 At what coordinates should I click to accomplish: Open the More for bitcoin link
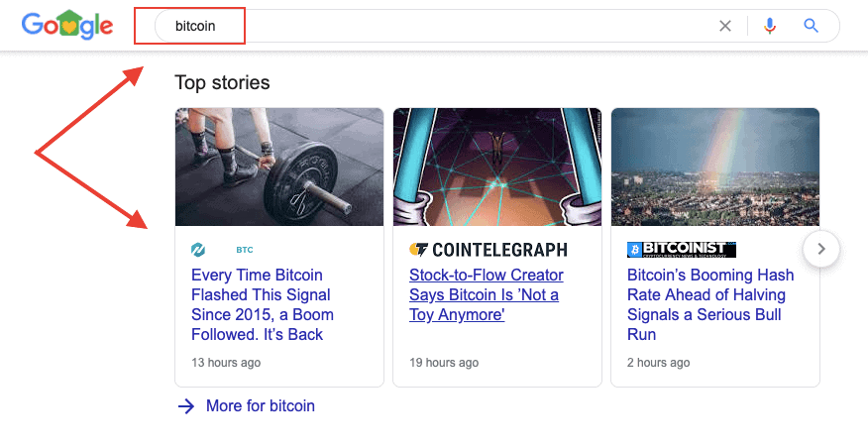point(260,405)
